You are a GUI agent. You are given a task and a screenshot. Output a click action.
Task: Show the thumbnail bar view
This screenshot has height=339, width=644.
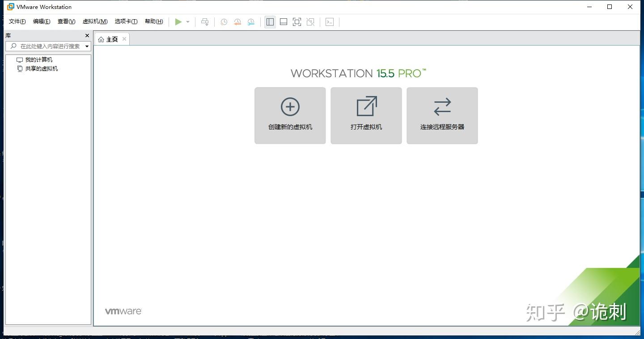click(x=283, y=21)
